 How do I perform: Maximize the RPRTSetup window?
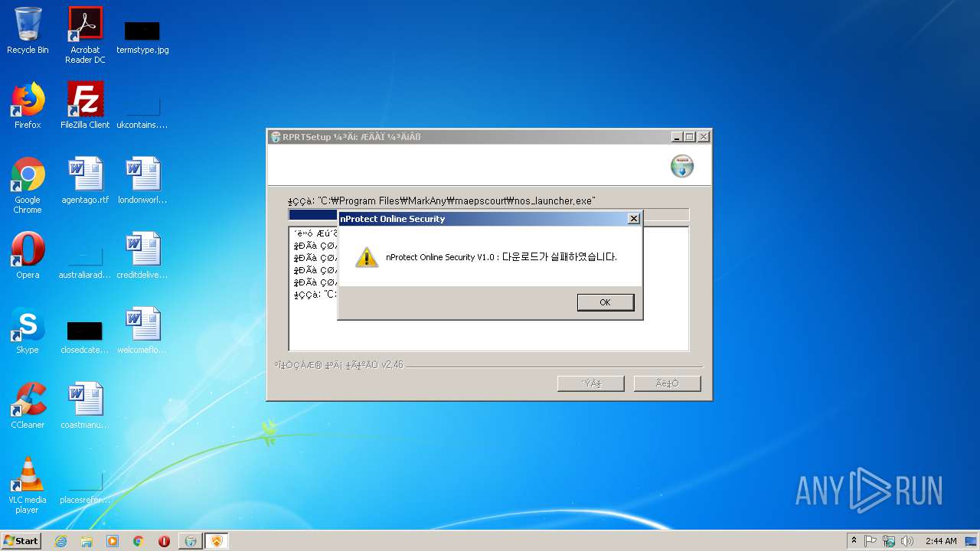(x=690, y=137)
